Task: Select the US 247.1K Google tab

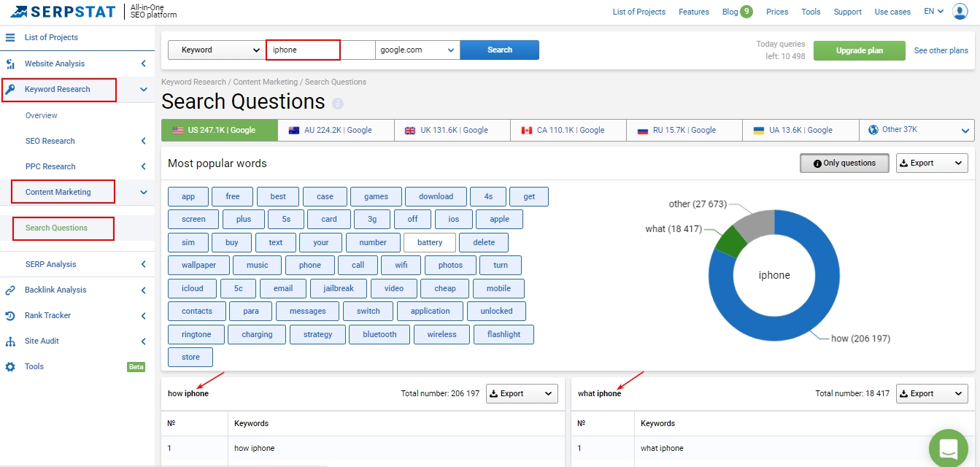Action: pos(220,130)
